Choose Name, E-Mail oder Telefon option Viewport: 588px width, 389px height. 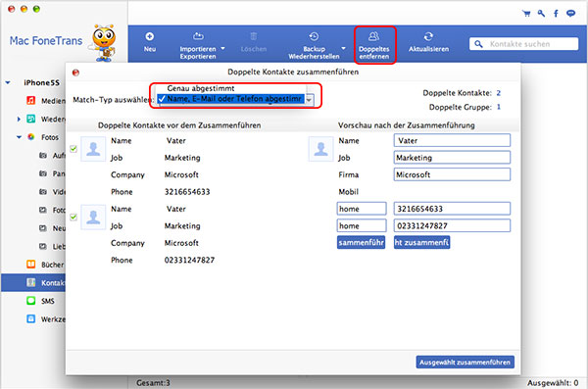[230, 99]
